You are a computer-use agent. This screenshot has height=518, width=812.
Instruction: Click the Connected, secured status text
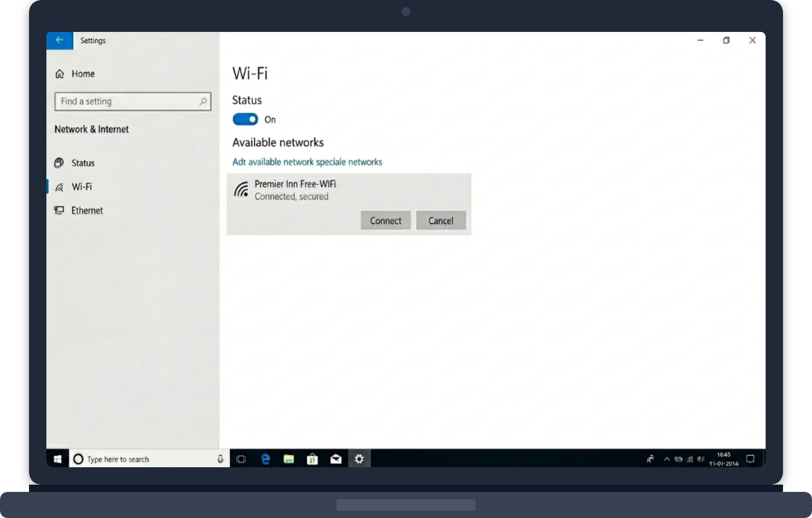click(x=291, y=197)
